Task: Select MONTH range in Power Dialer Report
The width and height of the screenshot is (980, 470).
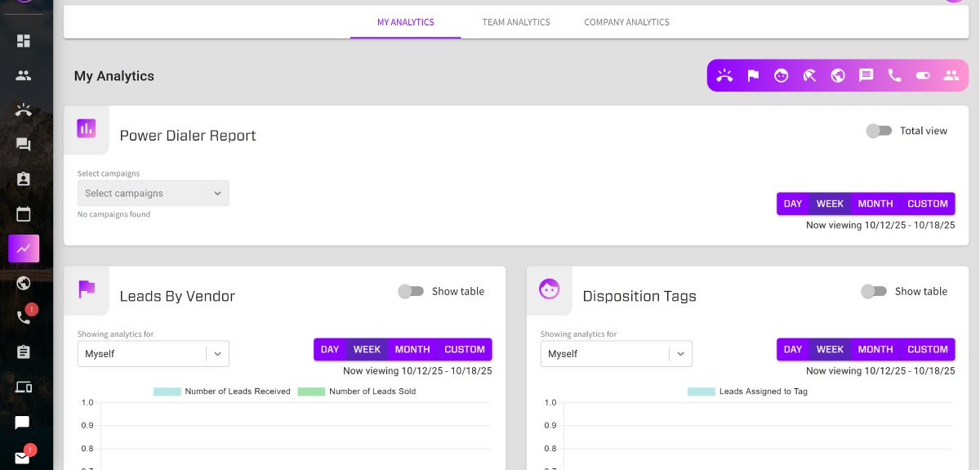Action: click(875, 204)
